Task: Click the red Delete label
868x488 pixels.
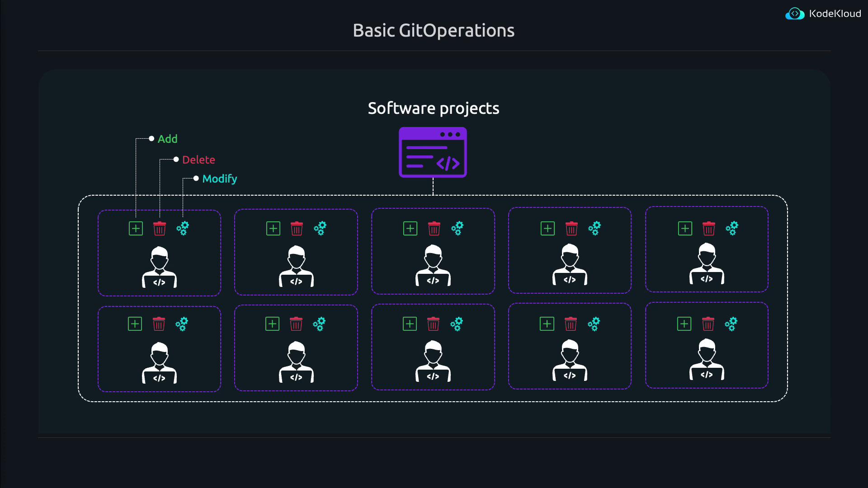Action: click(x=198, y=160)
